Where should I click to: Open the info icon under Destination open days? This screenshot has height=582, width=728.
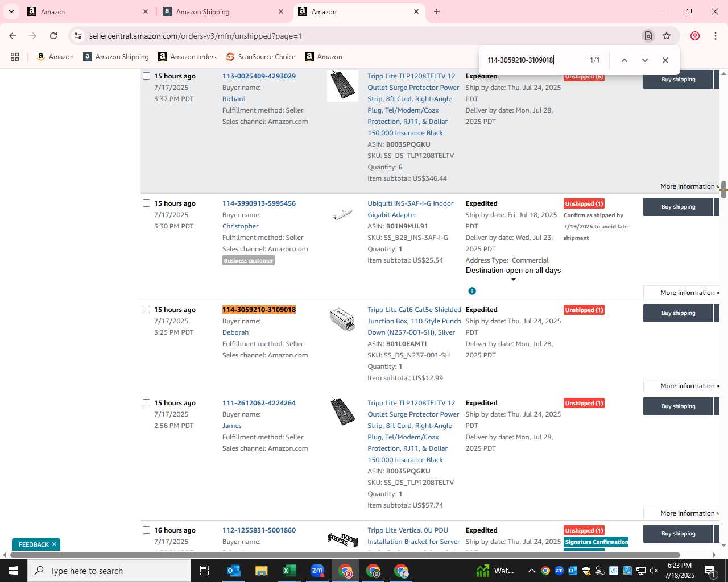(472, 291)
